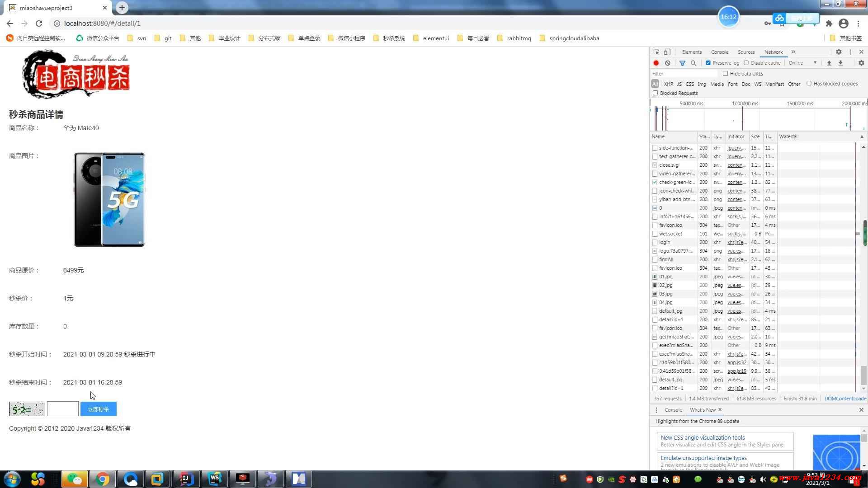
Task: Sort requests by Name column header
Action: pos(674,136)
